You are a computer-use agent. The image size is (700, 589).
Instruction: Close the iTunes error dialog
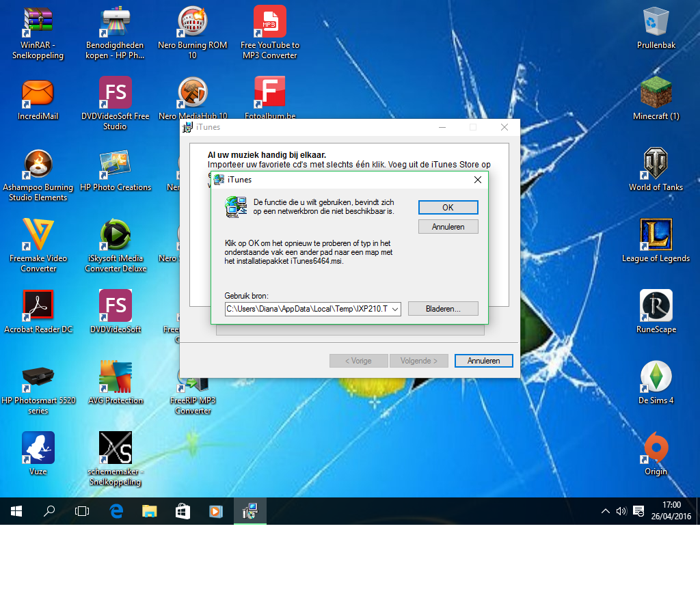(478, 180)
